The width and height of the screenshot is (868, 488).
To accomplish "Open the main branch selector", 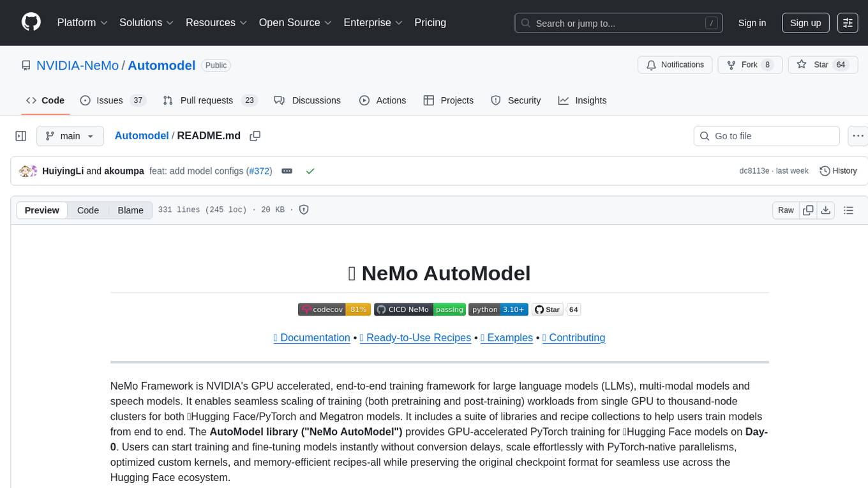I will point(70,136).
